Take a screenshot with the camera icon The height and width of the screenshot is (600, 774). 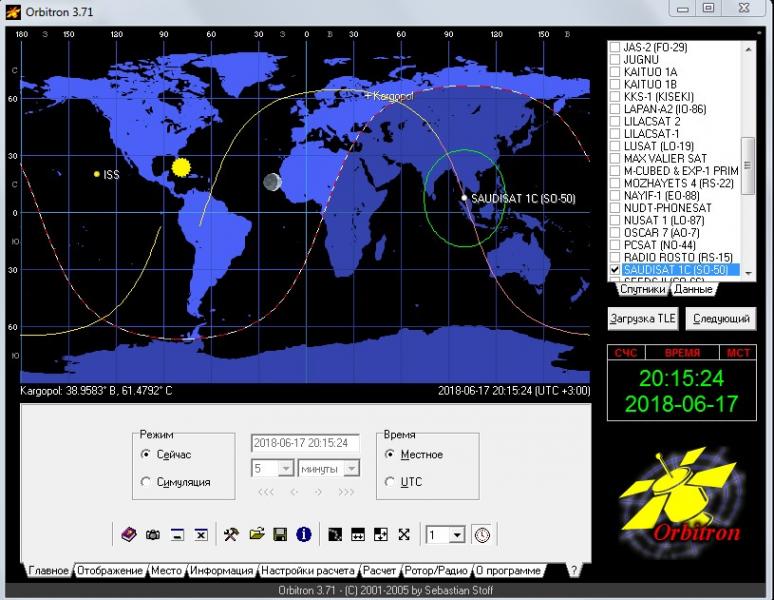pyautogui.click(x=153, y=535)
